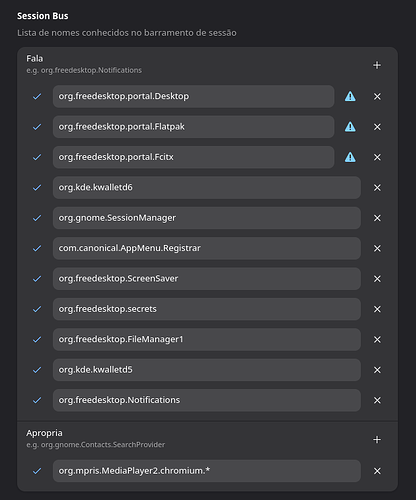Screen dimensions: 416x500
Task: Remove org.mpris.MediaPlayer2.chromium.* entry
Action: tap(377, 471)
